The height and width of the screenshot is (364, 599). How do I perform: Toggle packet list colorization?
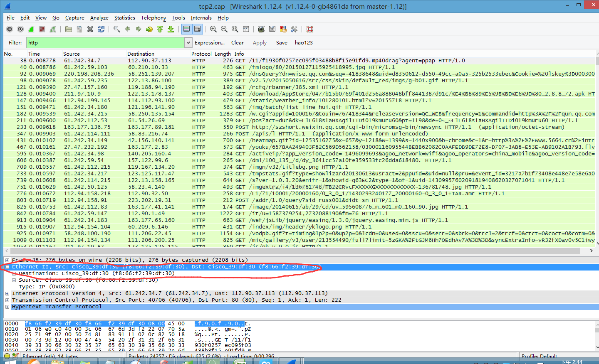tap(187, 29)
